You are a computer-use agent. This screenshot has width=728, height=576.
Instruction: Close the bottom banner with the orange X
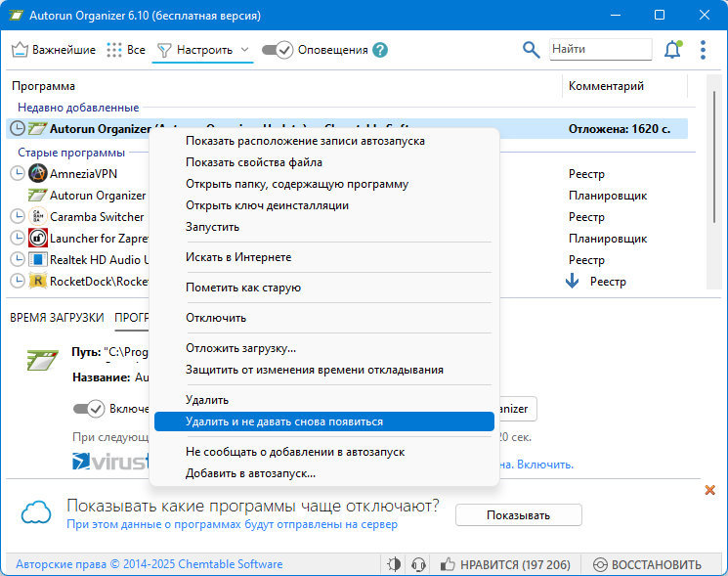coord(709,490)
